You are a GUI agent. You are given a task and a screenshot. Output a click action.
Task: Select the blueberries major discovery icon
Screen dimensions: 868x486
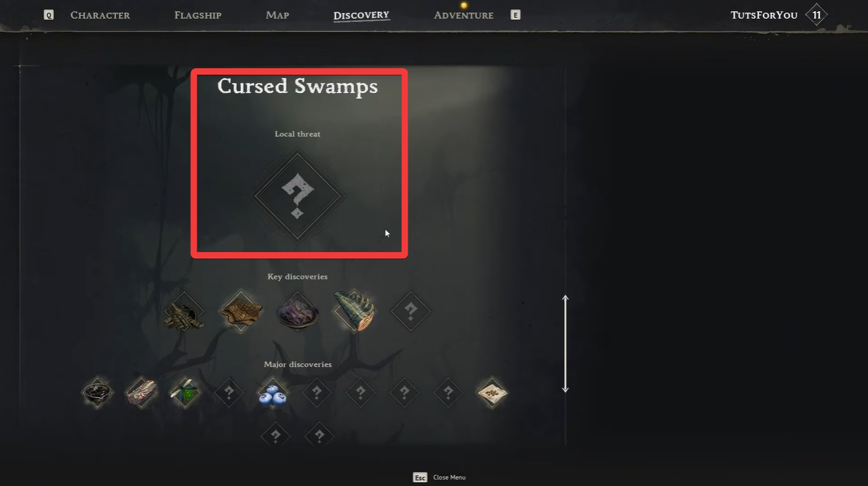pyautogui.click(x=272, y=393)
